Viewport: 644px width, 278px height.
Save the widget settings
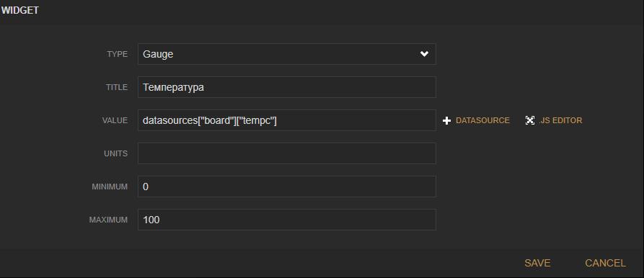pos(537,263)
